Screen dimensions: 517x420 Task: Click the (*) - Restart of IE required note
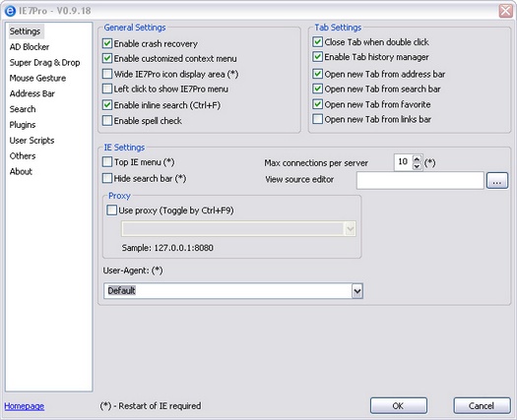pos(151,406)
